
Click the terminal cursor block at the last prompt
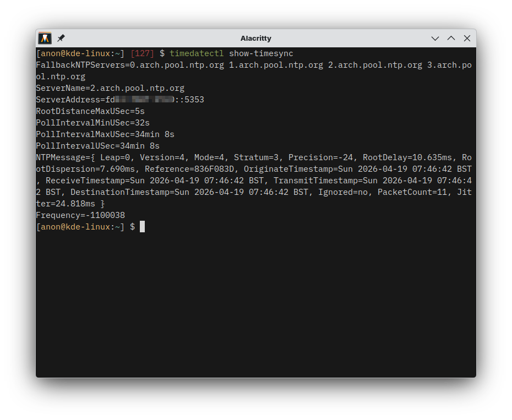coord(143,227)
